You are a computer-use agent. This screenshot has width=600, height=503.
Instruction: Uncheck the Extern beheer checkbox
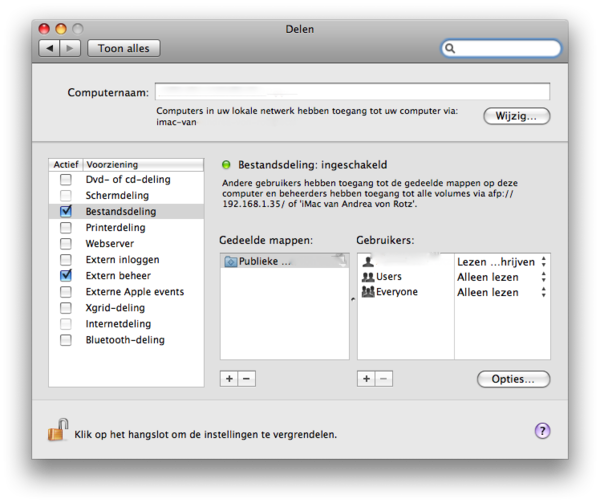66,275
